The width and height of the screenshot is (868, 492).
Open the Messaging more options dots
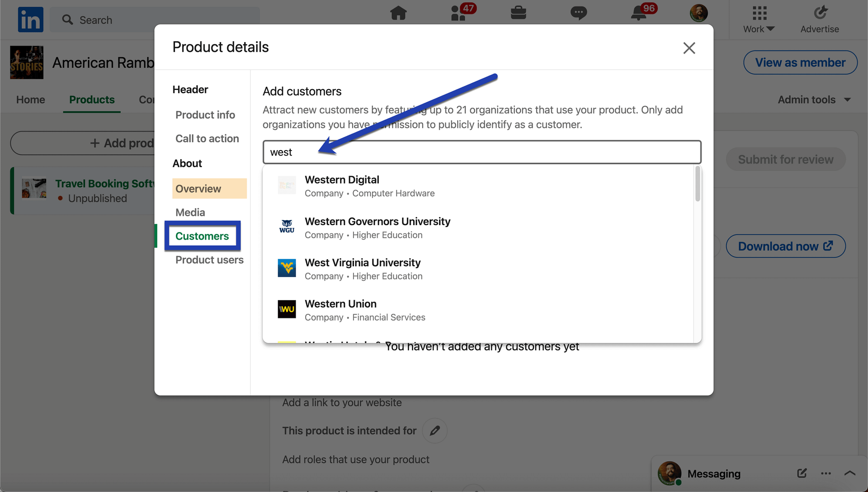[826, 473]
